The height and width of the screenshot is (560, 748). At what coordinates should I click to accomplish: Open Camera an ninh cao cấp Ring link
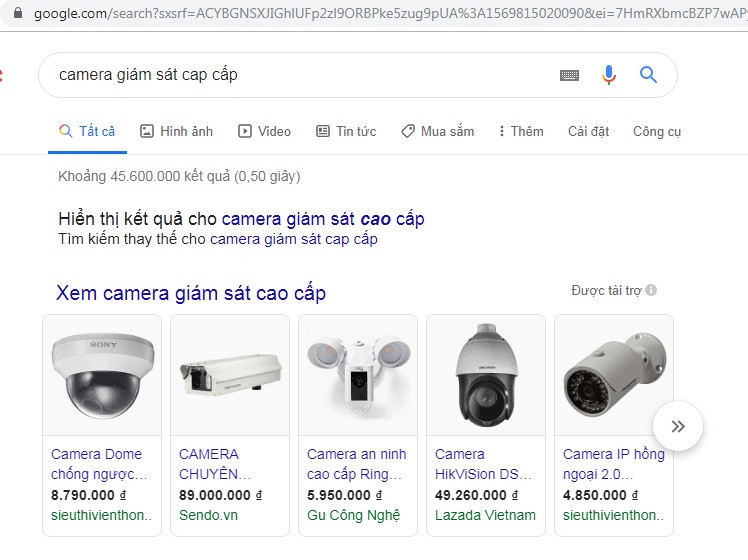pyautogui.click(x=356, y=464)
